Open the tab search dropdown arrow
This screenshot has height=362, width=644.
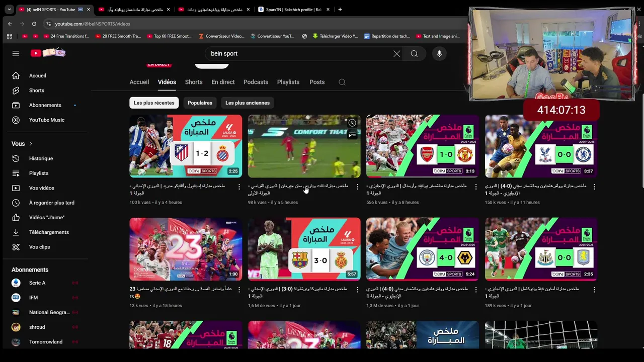(x=9, y=9)
